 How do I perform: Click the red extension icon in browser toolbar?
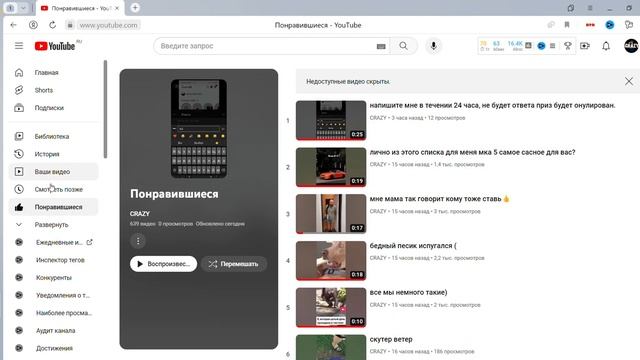(590, 25)
